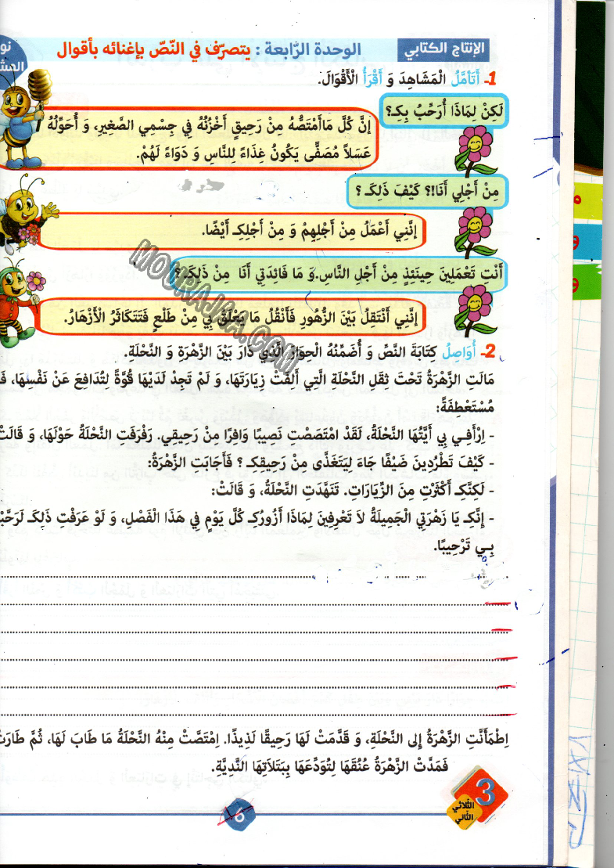This screenshot has width=614, height=868.
Task: Click the words 'بي ترحيبا.'
Action: click(464, 546)
